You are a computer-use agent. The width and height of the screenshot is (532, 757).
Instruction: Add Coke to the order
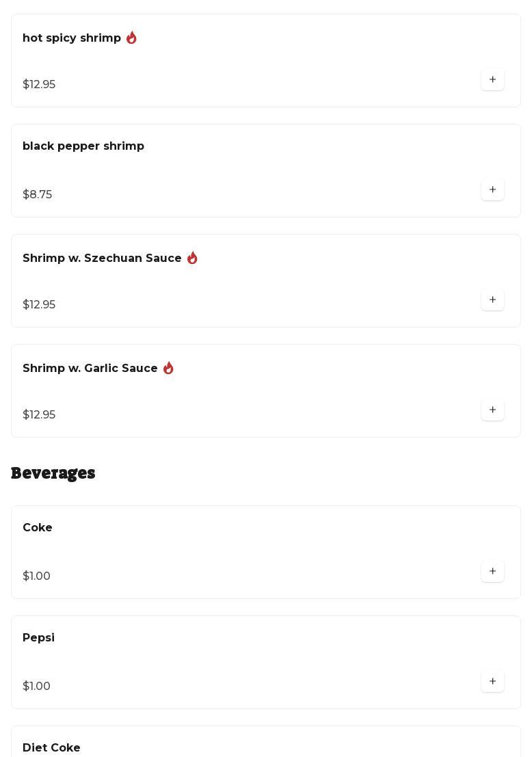tap(492, 572)
